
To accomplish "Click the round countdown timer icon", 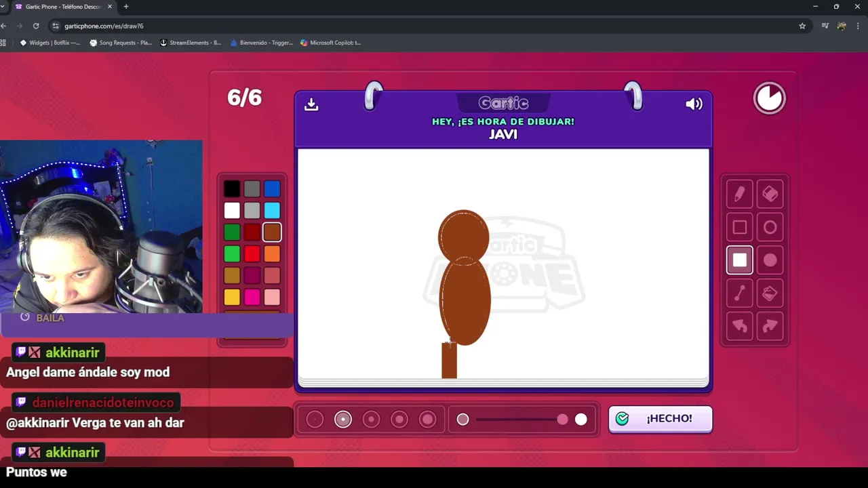I will (x=769, y=98).
